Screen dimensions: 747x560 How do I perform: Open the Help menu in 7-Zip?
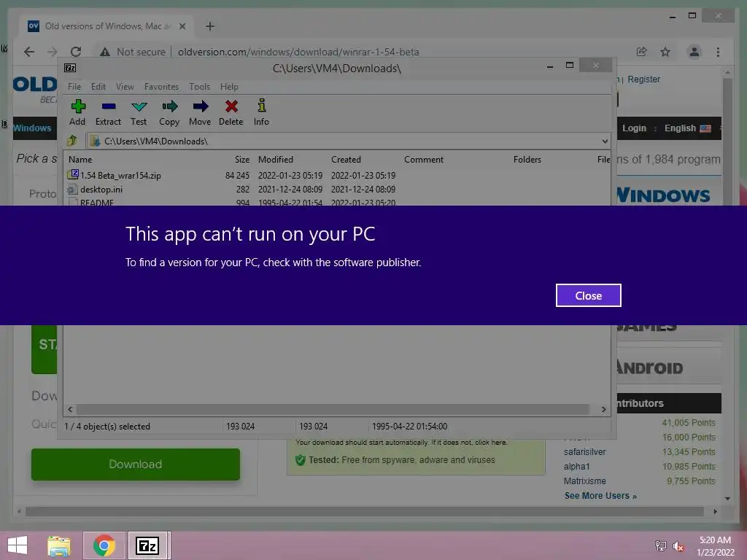coord(229,87)
